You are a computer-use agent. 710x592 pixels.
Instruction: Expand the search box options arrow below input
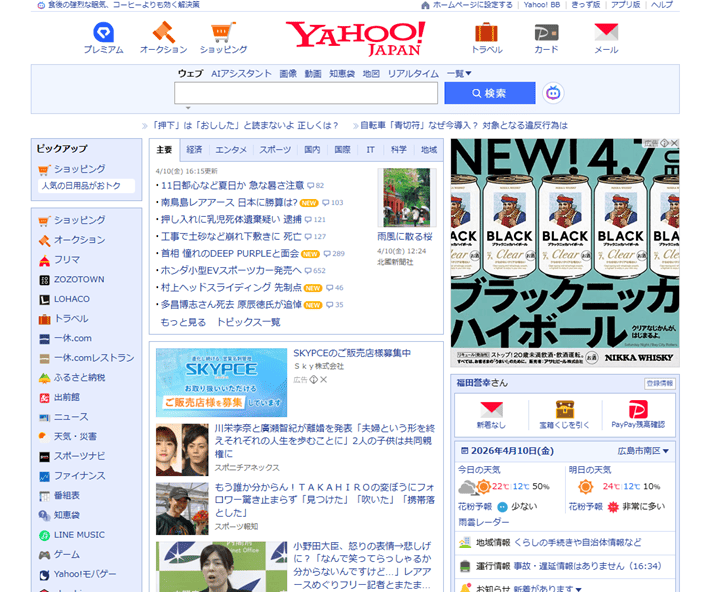coord(188,108)
